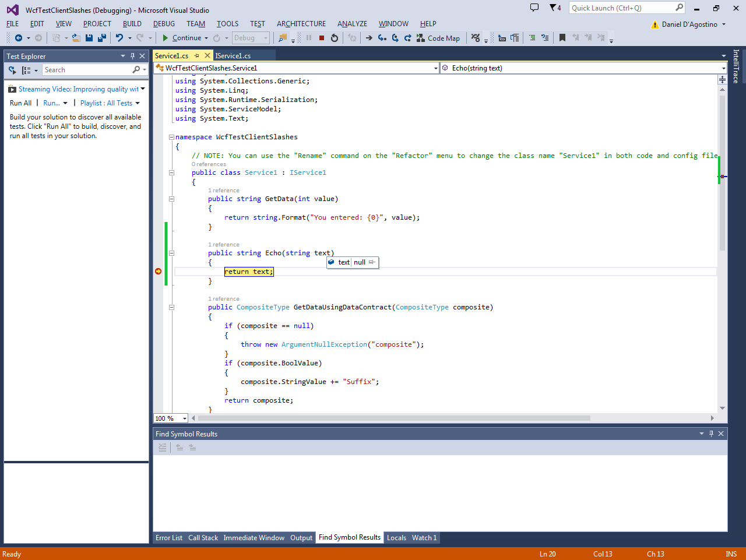The width and height of the screenshot is (746, 560).
Task: Pin the text null DataTip
Action: pos(372,262)
